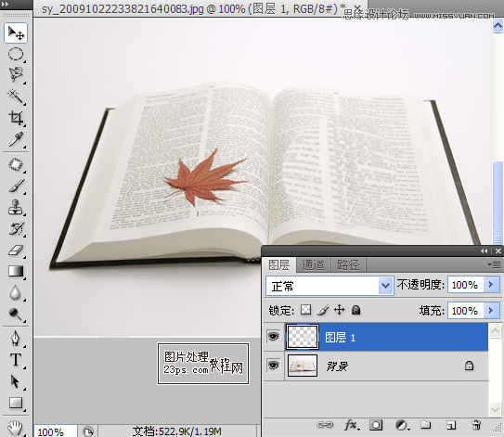Select the Move tool
Image resolution: width=504 pixels, height=437 pixels.
point(16,32)
